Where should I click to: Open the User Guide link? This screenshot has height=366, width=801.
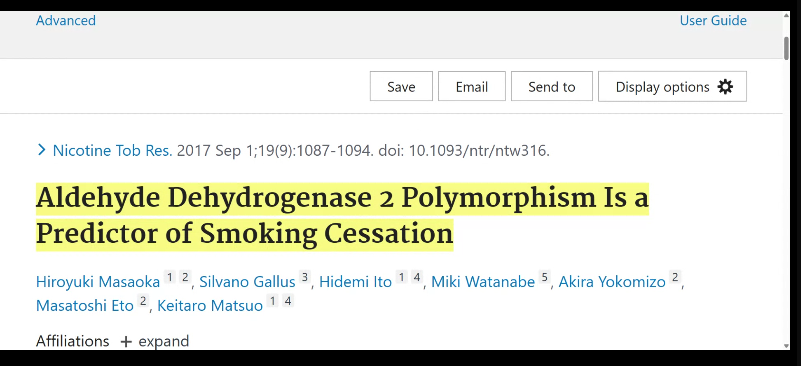pos(713,20)
